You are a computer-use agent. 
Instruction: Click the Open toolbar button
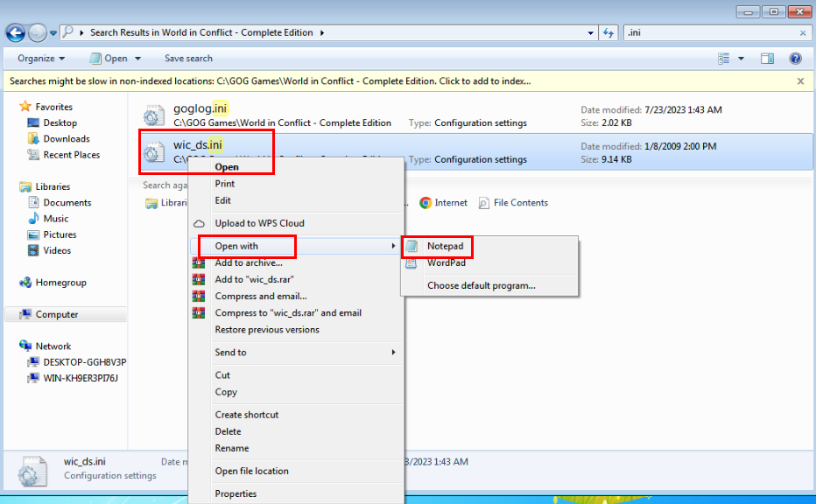click(109, 59)
